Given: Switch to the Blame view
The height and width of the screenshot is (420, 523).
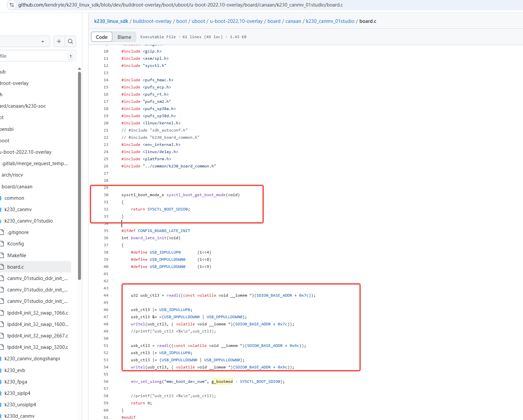Looking at the screenshot, I should pyautogui.click(x=124, y=37).
